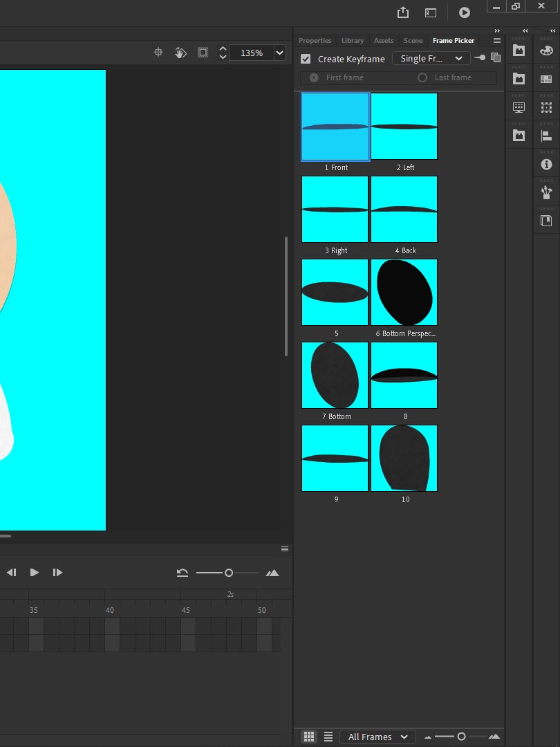Screen dimensions: 560x747
Task: Adjust the timeline zoom slider handle
Action: click(x=229, y=573)
